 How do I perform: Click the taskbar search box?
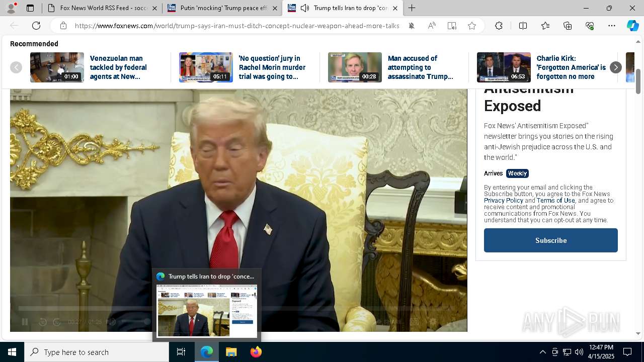[97, 352]
